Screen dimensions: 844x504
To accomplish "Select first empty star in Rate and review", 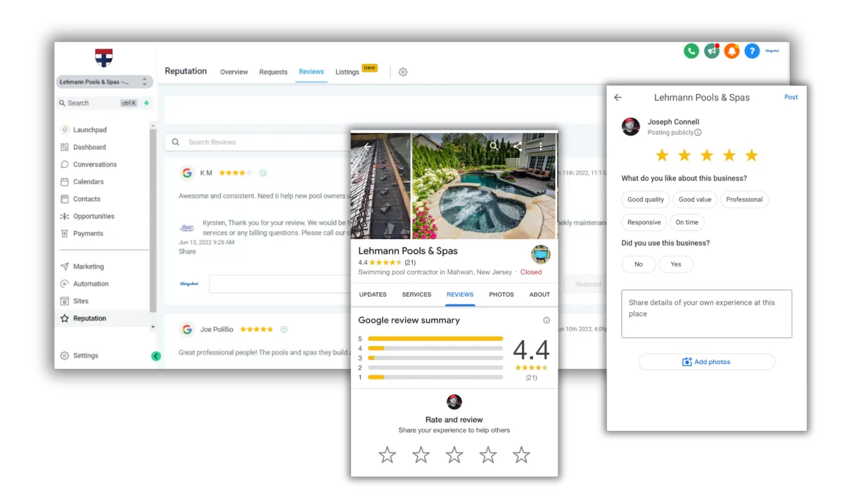I will coord(387,455).
